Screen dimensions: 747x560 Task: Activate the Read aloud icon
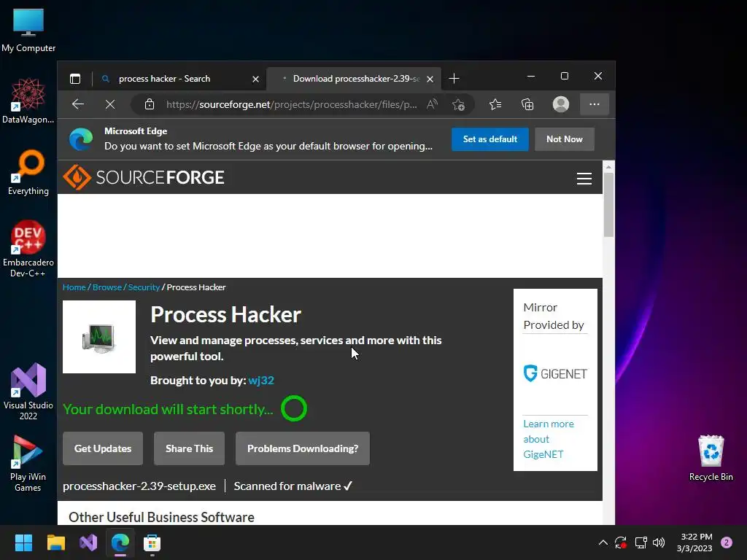click(432, 104)
